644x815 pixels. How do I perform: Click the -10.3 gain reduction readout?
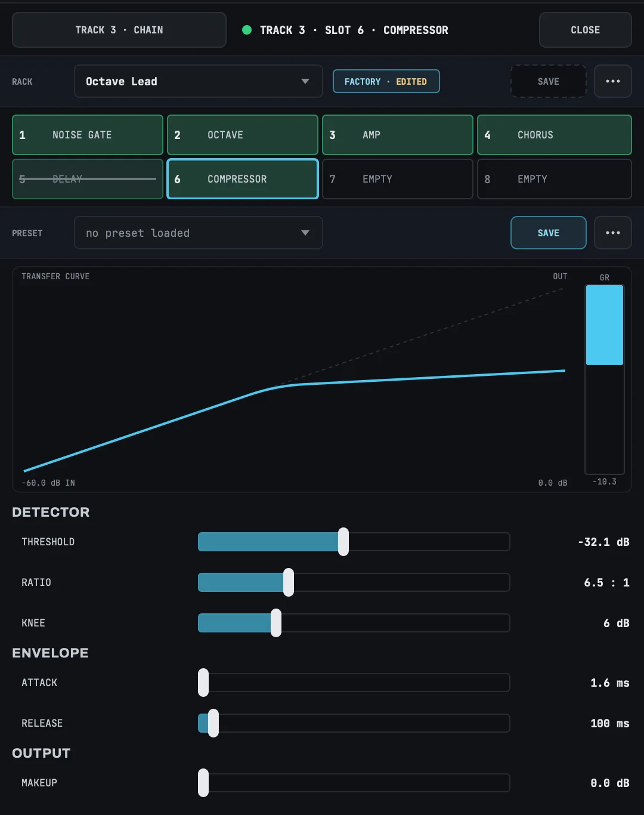tap(605, 481)
